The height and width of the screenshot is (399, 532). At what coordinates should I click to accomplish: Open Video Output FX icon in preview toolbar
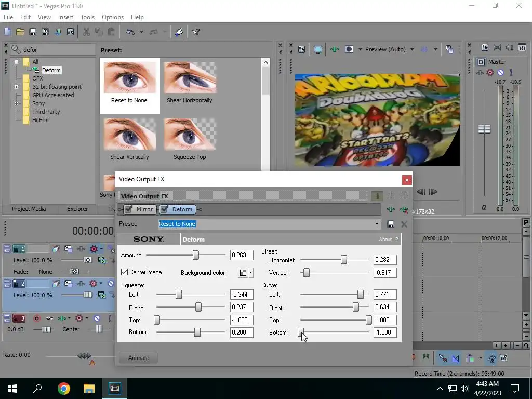tap(335, 49)
